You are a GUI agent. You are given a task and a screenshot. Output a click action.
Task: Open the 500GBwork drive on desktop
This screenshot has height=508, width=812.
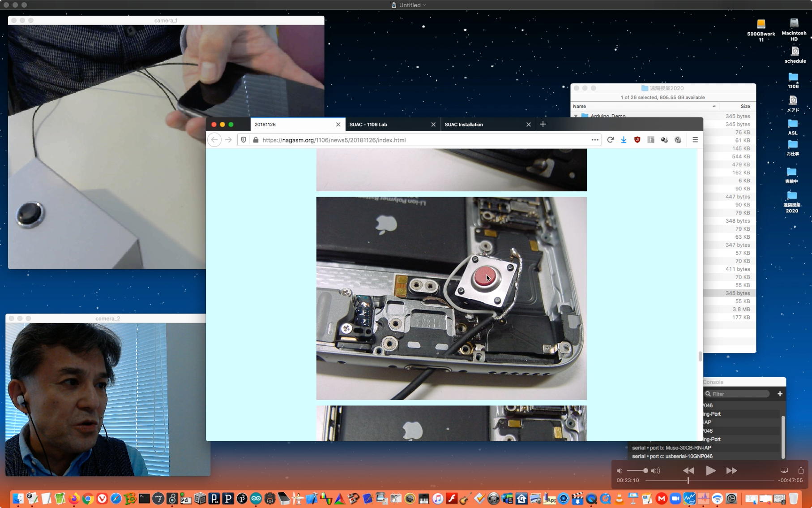[x=761, y=30]
